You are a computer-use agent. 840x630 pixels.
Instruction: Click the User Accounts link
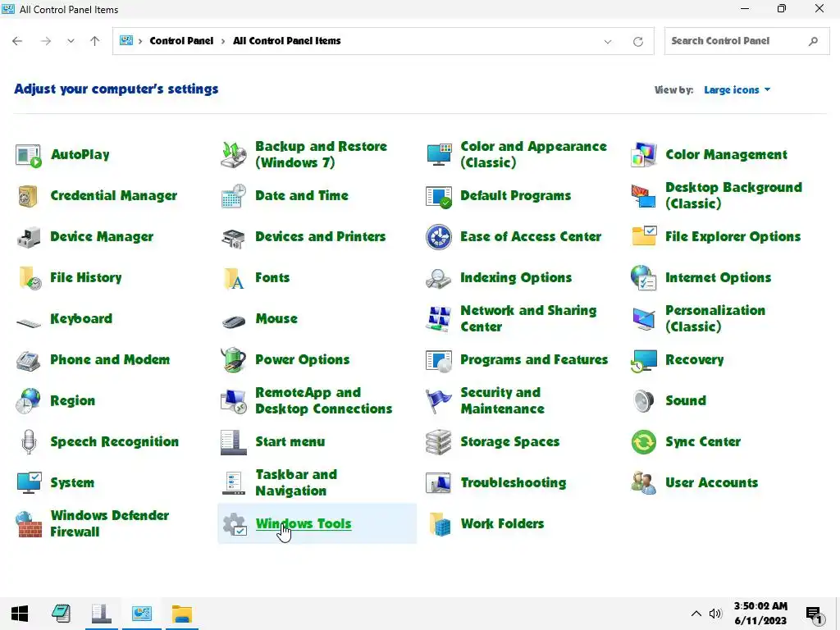coord(711,482)
